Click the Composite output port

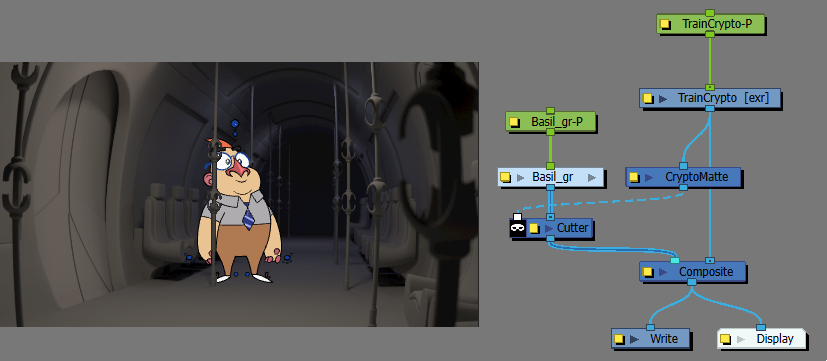692,282
